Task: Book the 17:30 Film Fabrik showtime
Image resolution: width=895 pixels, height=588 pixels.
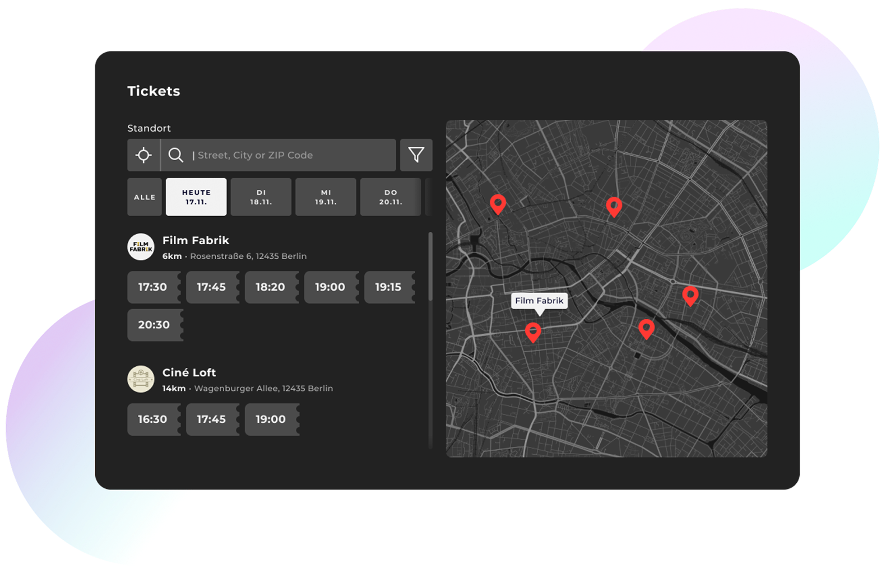Action: point(153,287)
